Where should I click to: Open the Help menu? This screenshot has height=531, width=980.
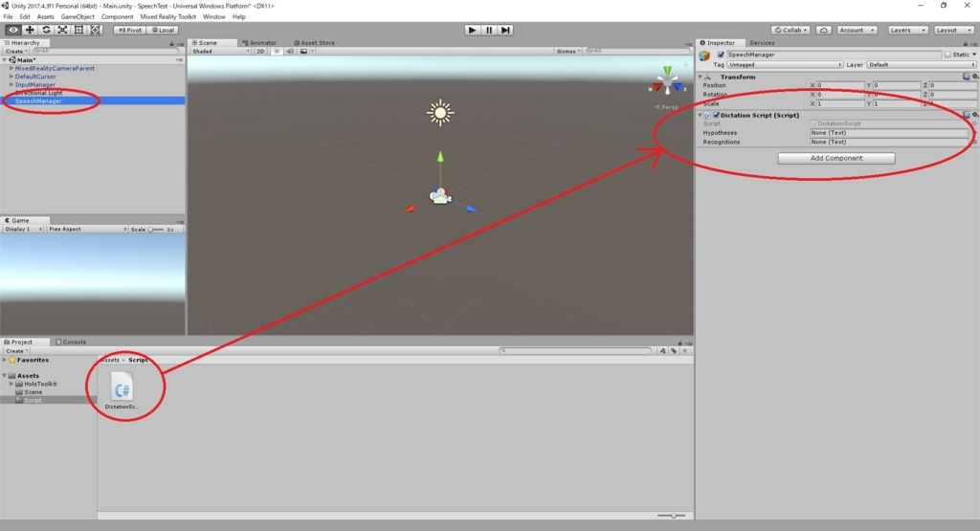238,17
